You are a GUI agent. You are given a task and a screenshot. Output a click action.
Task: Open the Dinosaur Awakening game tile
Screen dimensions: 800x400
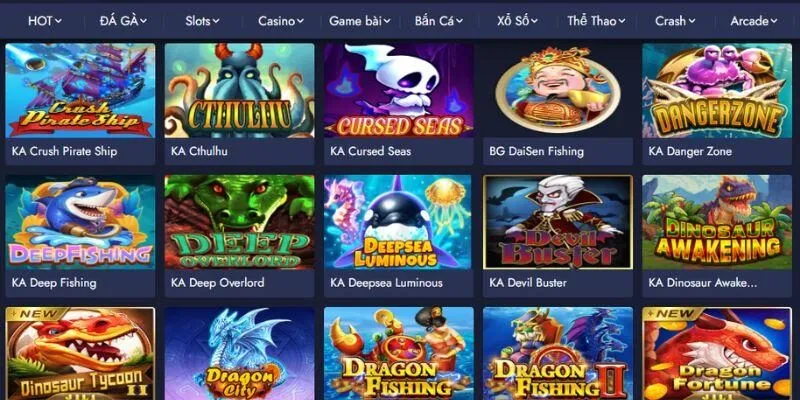[x=717, y=222]
